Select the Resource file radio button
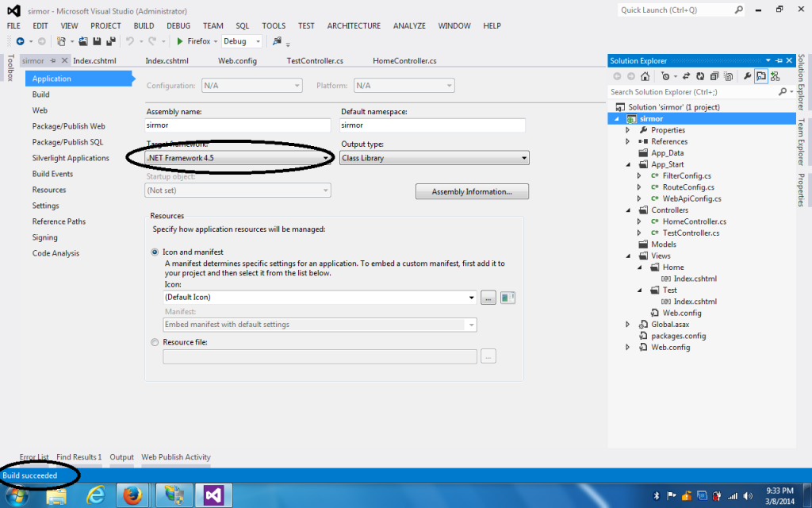 coord(155,342)
